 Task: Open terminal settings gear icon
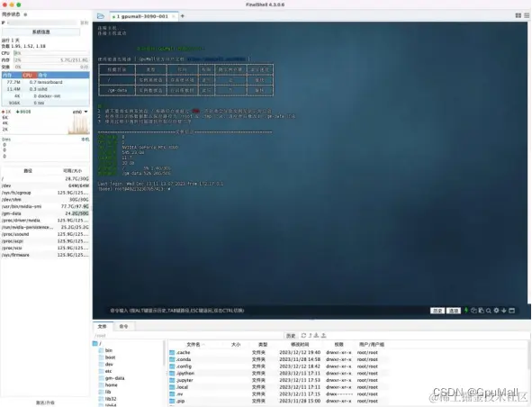point(496,311)
